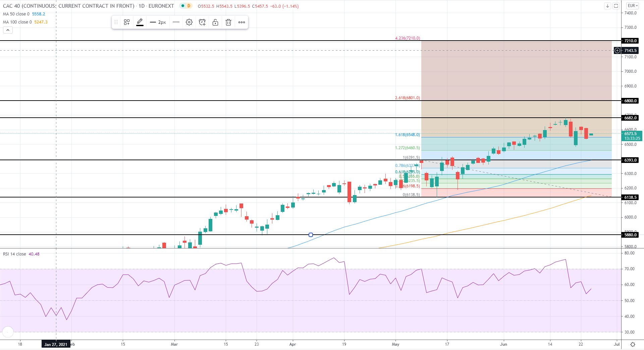Click the 5880.0 price axis label
Viewport: 644px width, 350px height.
[630, 235]
